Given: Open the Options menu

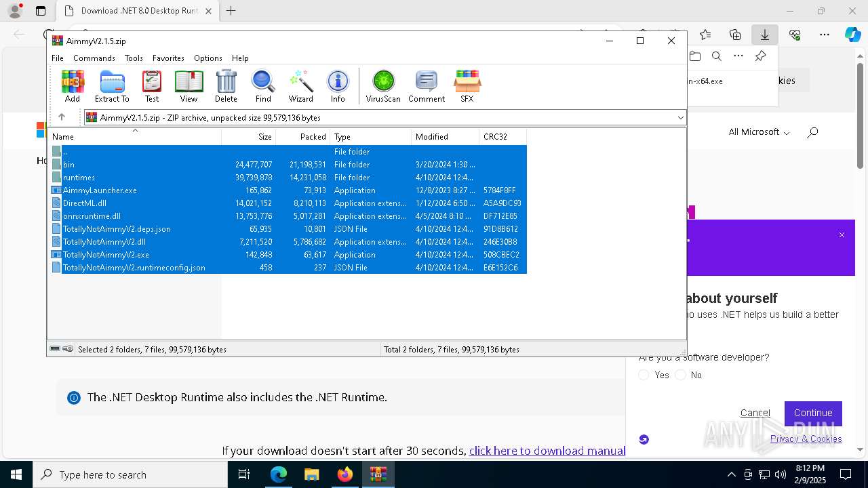Looking at the screenshot, I should coord(208,58).
